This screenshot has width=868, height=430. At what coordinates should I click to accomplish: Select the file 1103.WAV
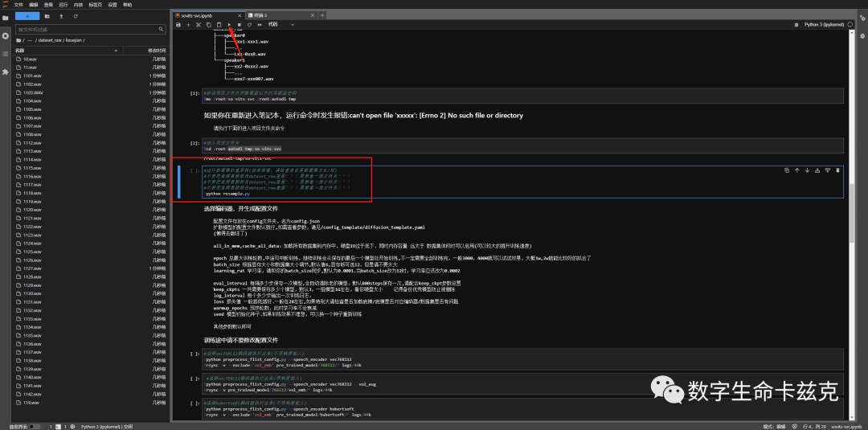pos(91,92)
